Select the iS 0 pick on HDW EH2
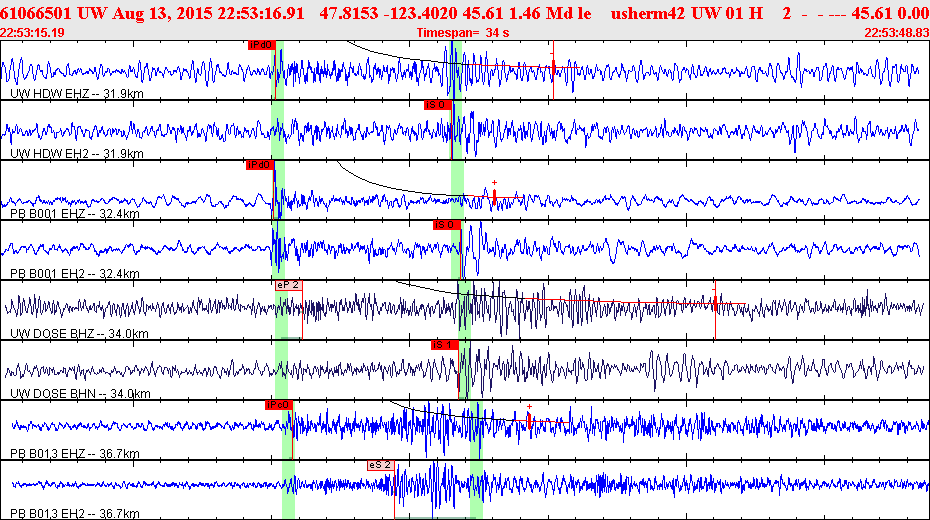The image size is (930, 520). pyautogui.click(x=438, y=105)
